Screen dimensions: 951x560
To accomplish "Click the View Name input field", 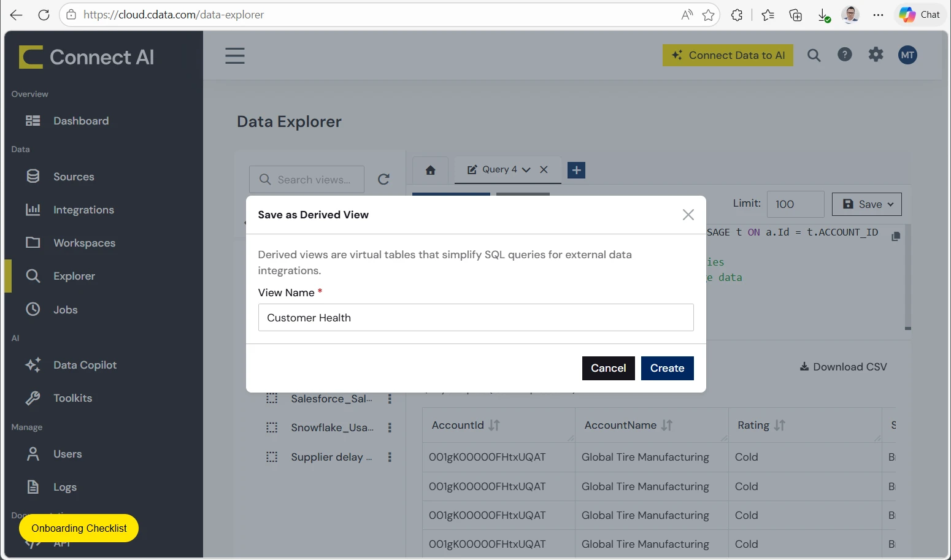I will [x=476, y=318].
